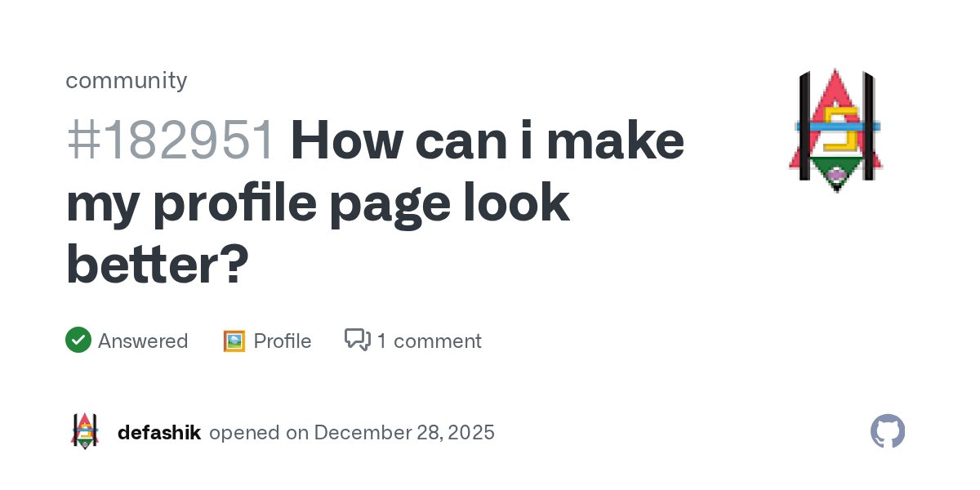Click the blue horizontal bar in large logo

[836, 127]
